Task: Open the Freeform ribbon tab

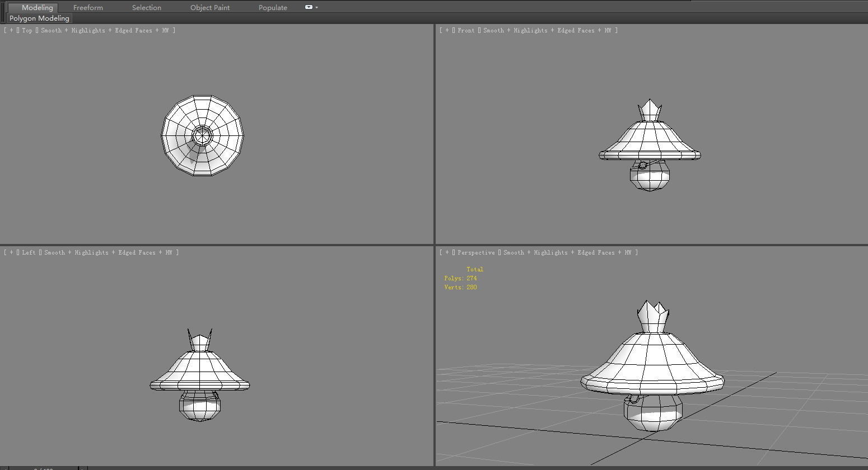Action: [x=88, y=7]
